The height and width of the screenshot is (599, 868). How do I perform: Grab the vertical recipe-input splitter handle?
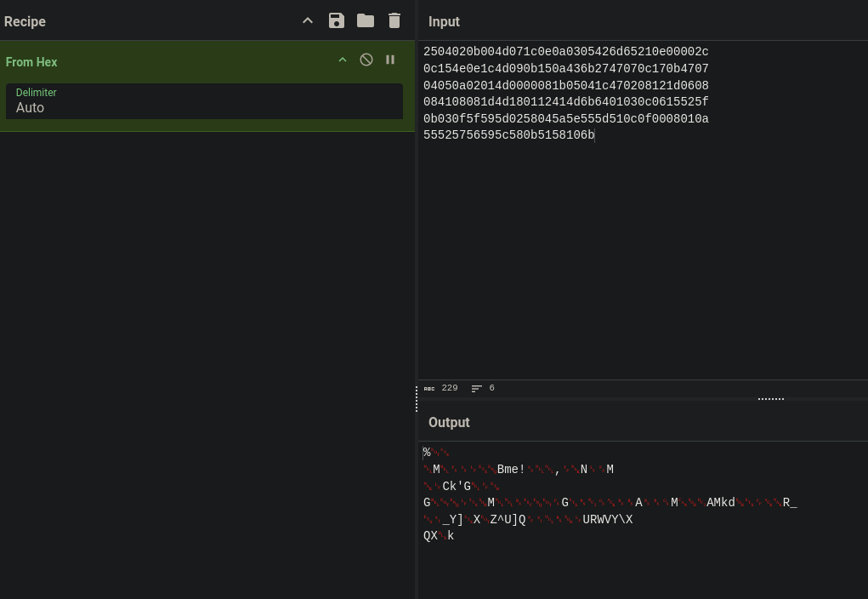point(417,399)
